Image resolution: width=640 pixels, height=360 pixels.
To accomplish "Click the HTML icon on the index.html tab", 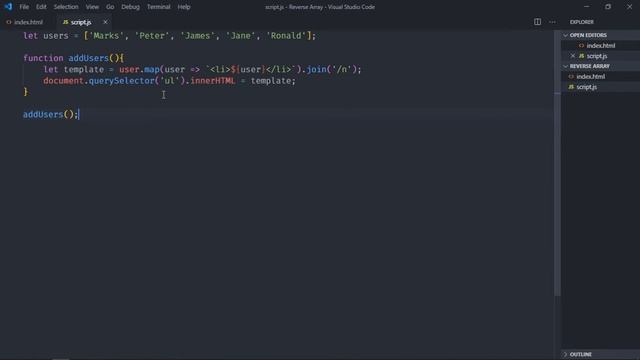I will 9,22.
